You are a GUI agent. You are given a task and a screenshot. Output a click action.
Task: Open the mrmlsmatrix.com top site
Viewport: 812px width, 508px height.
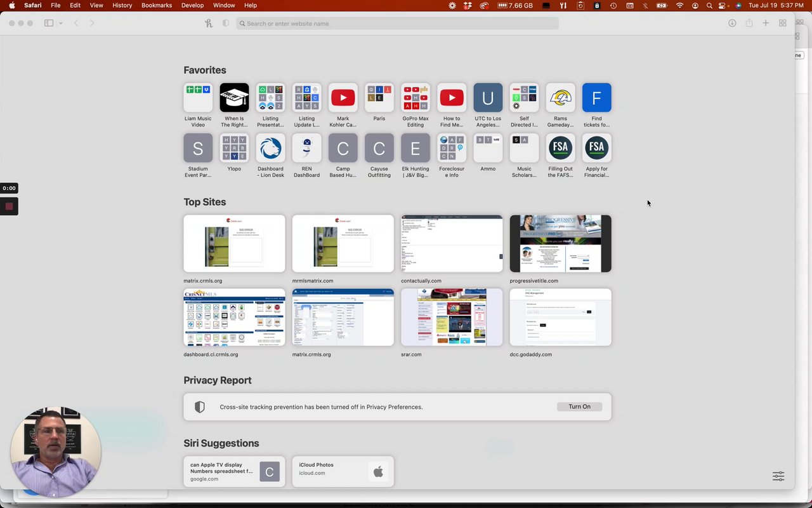pyautogui.click(x=343, y=244)
